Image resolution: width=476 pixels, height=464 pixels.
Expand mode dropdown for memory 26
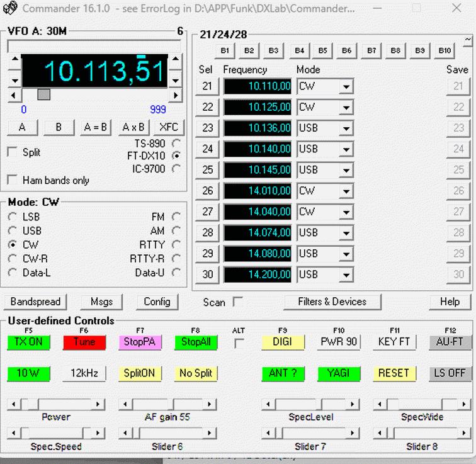coord(346,191)
